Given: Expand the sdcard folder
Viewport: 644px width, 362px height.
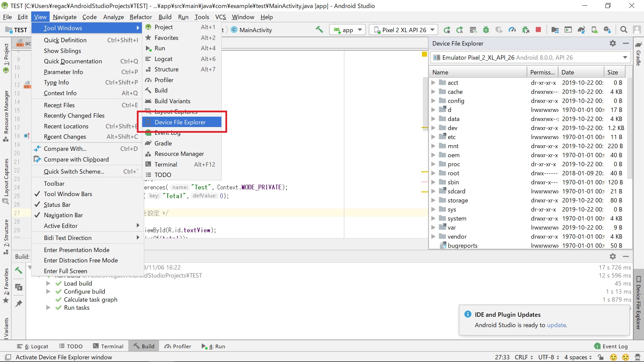Looking at the screenshot, I should 433,191.
